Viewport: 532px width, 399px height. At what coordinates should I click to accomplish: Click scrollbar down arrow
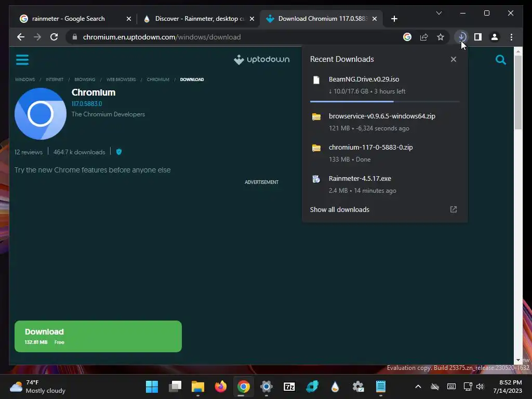(x=518, y=360)
